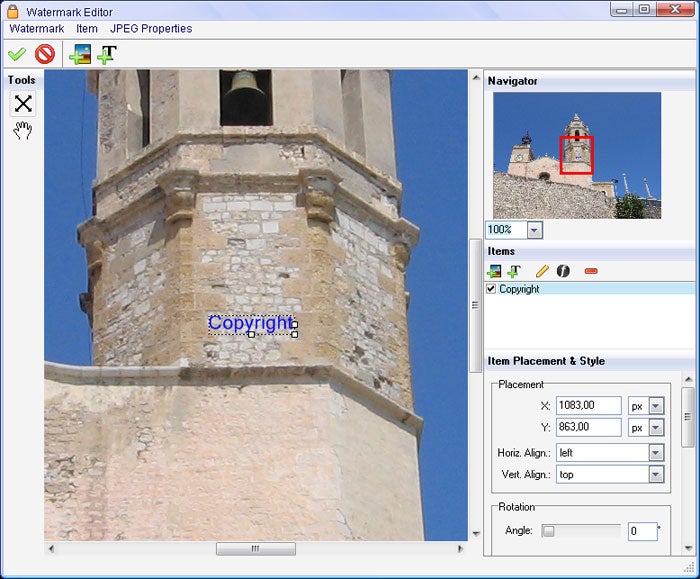
Task: Uncheck the Copyright item checkbox
Action: (491, 289)
